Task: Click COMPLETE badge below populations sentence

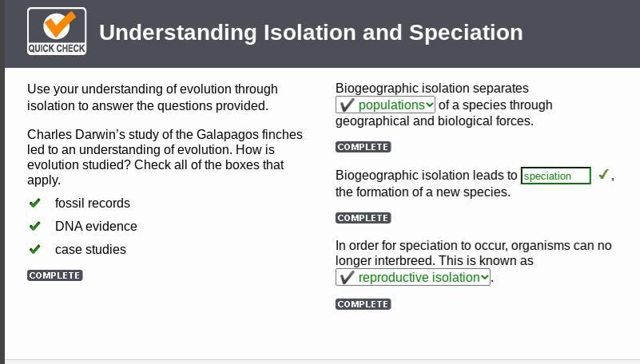Action: click(363, 147)
